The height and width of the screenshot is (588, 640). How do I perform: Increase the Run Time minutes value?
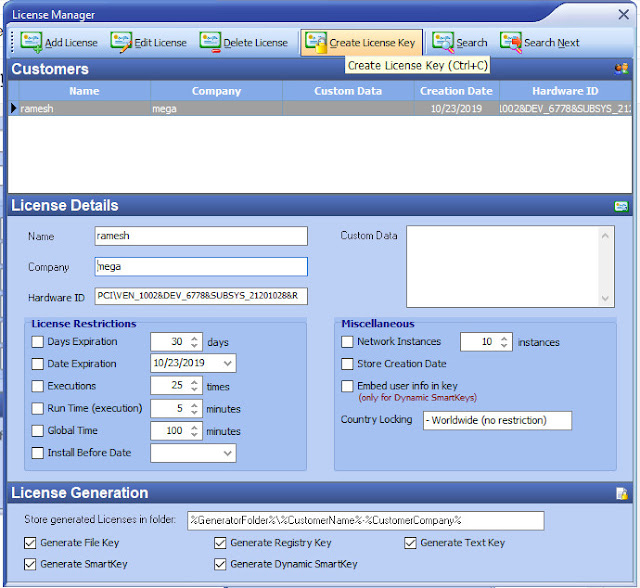pyautogui.click(x=194, y=404)
